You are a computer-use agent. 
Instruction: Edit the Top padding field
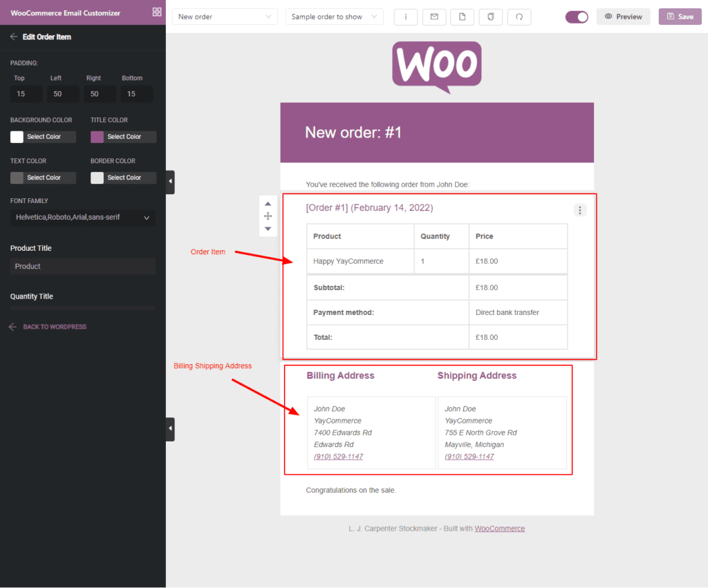pyautogui.click(x=26, y=94)
